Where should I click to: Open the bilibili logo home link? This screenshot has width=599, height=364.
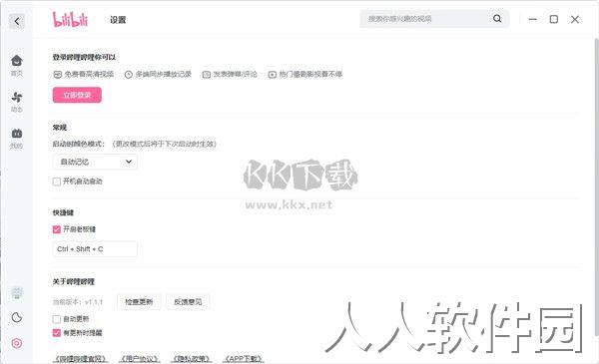pyautogui.click(x=70, y=20)
